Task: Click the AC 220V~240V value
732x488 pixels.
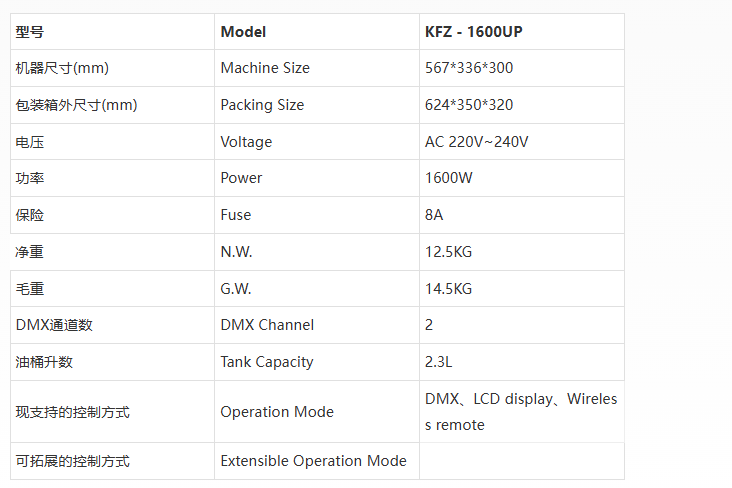Action: (x=476, y=142)
